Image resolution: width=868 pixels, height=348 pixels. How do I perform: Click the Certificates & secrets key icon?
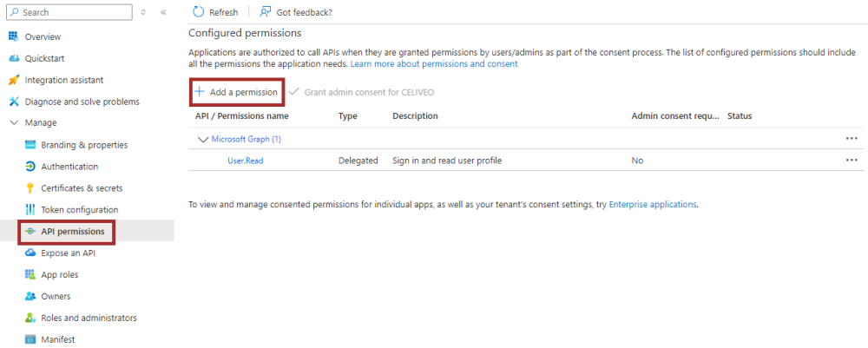click(30, 188)
